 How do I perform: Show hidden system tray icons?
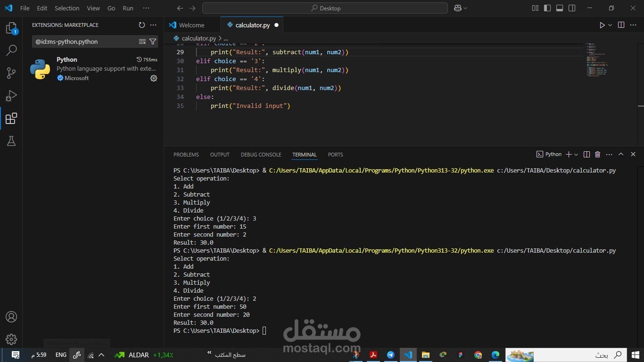tap(101, 355)
